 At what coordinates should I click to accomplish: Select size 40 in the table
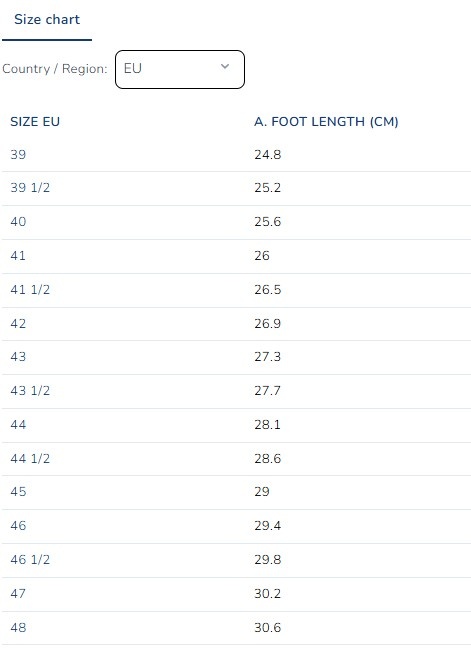tap(236, 222)
